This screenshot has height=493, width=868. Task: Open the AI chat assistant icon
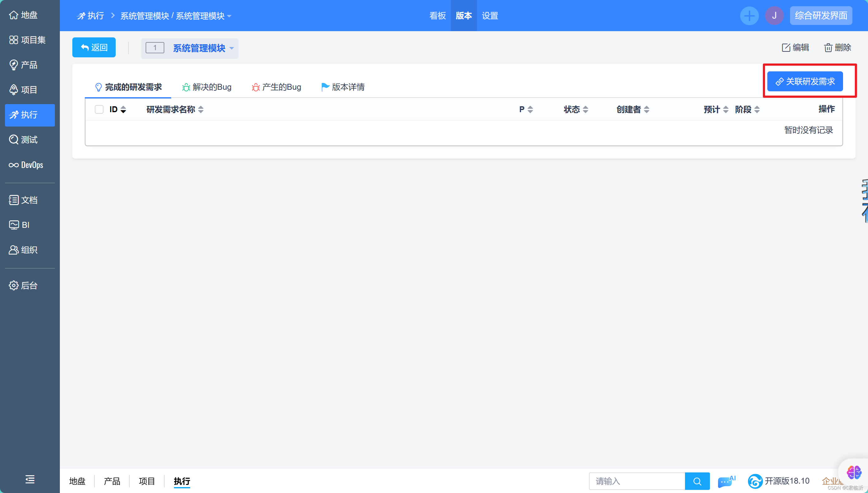726,481
